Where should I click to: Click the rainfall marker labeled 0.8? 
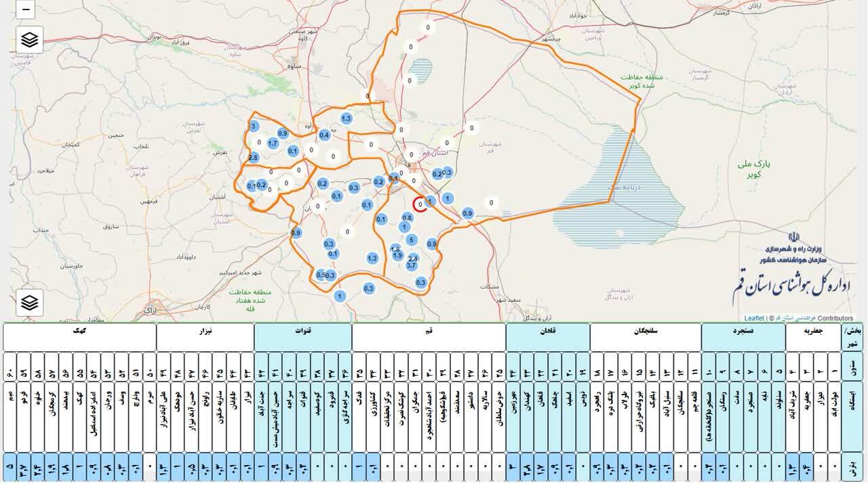coord(407,218)
